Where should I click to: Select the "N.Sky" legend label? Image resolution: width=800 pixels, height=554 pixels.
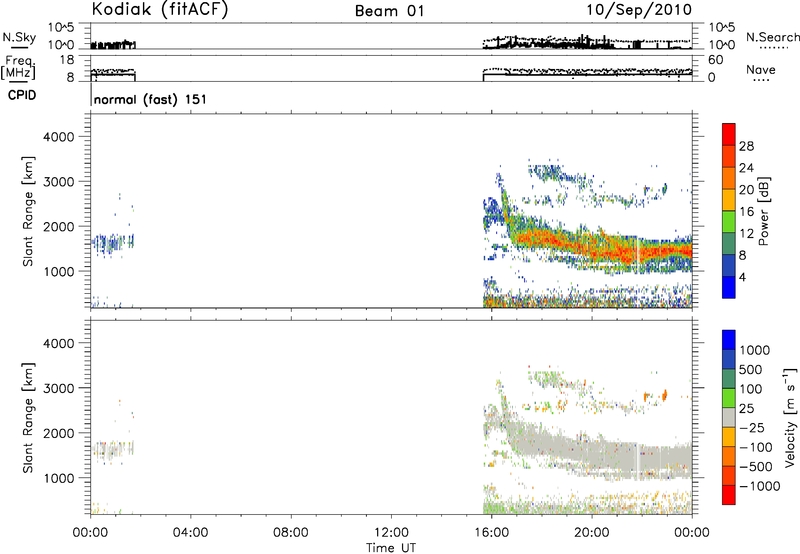point(19,37)
